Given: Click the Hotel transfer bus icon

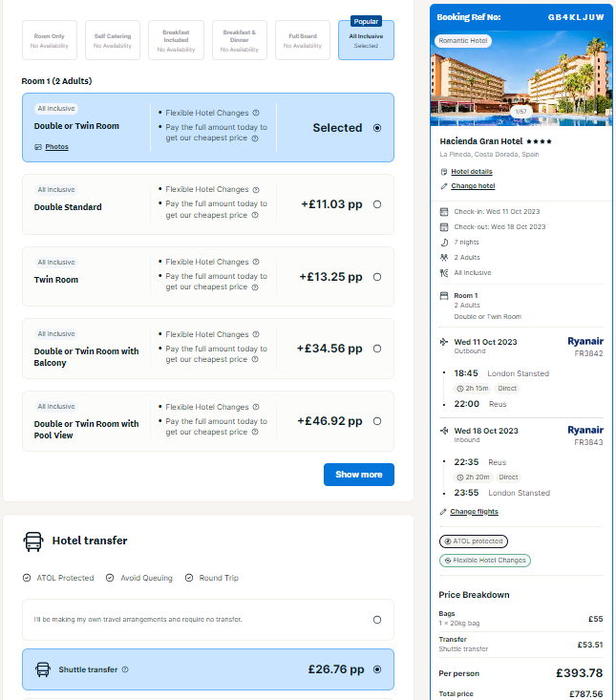Looking at the screenshot, I should click(x=33, y=541).
